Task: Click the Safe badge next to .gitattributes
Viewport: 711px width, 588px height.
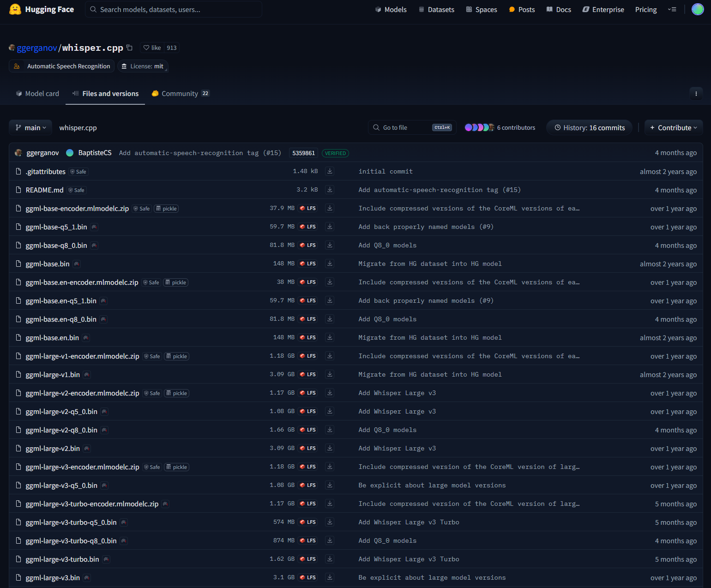Action: [x=78, y=172]
